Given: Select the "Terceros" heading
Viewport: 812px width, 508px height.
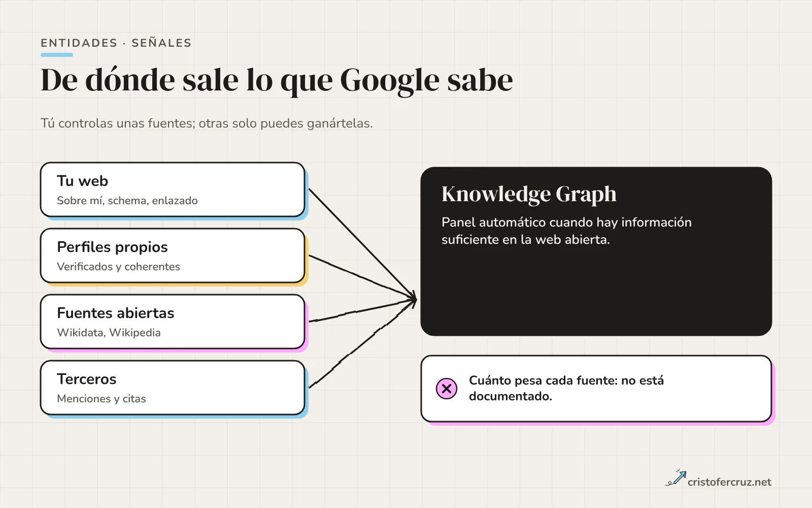Looking at the screenshot, I should pyautogui.click(x=87, y=379).
